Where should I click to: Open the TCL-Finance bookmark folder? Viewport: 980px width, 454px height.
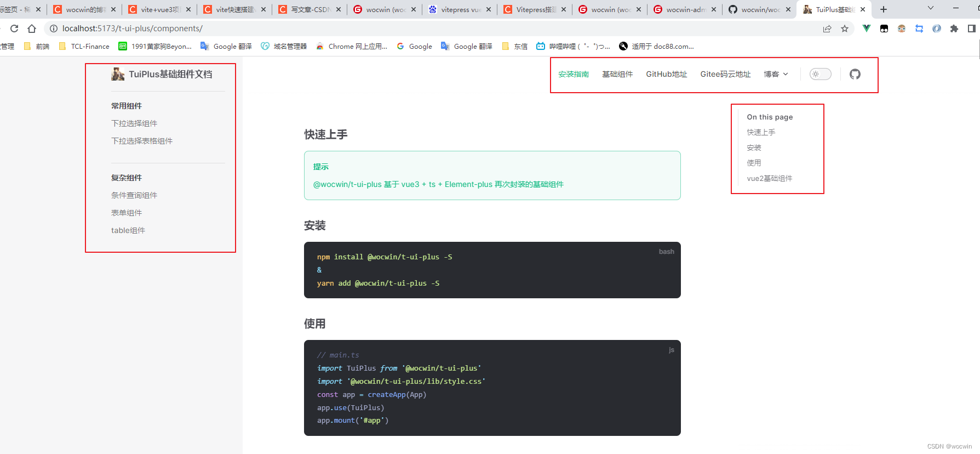click(x=84, y=47)
